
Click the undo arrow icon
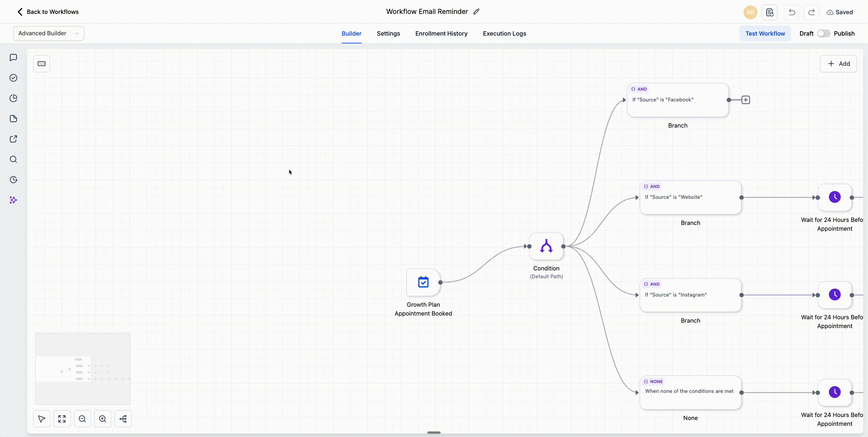click(x=792, y=12)
